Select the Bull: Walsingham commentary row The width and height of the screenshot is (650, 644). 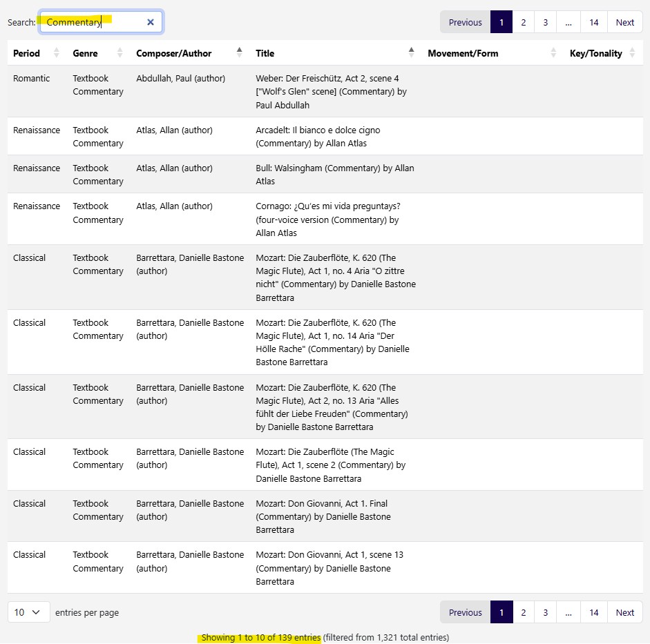[334, 175]
